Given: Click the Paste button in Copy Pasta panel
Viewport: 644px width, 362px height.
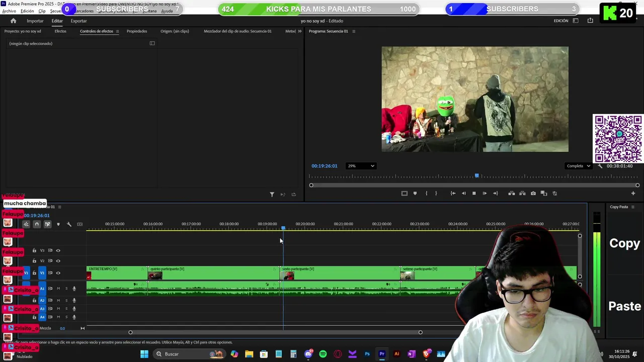Looking at the screenshot, I should coord(624,306).
